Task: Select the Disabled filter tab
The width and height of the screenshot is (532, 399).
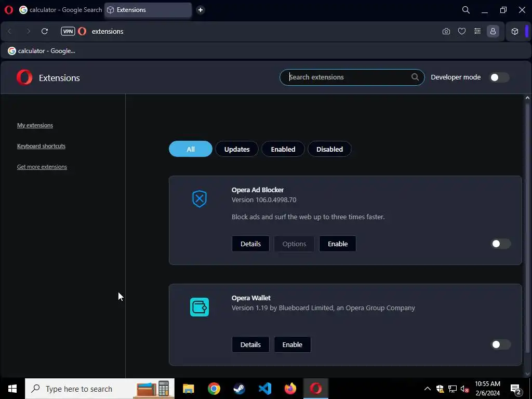Action: click(x=329, y=149)
